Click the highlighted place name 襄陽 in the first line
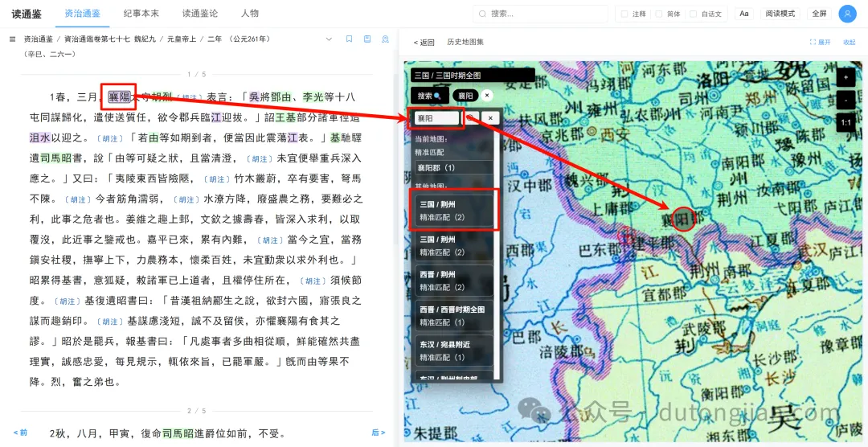Screen dimensions: 868x447 click(x=118, y=97)
